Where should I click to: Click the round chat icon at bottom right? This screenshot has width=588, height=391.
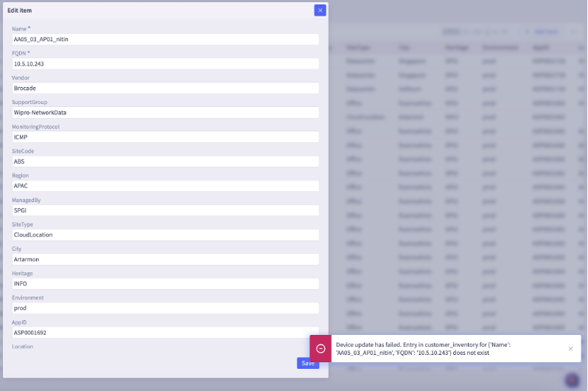point(572,380)
